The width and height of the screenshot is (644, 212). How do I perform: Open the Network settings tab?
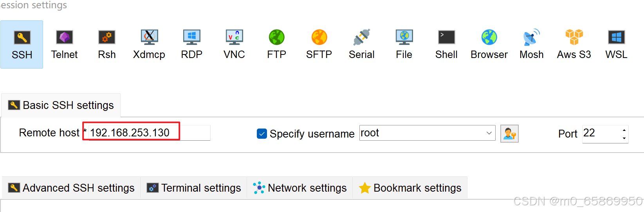pyautogui.click(x=300, y=188)
